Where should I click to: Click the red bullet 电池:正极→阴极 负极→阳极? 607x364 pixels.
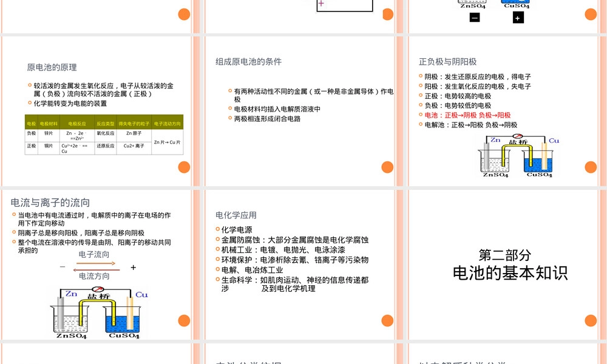point(467,115)
